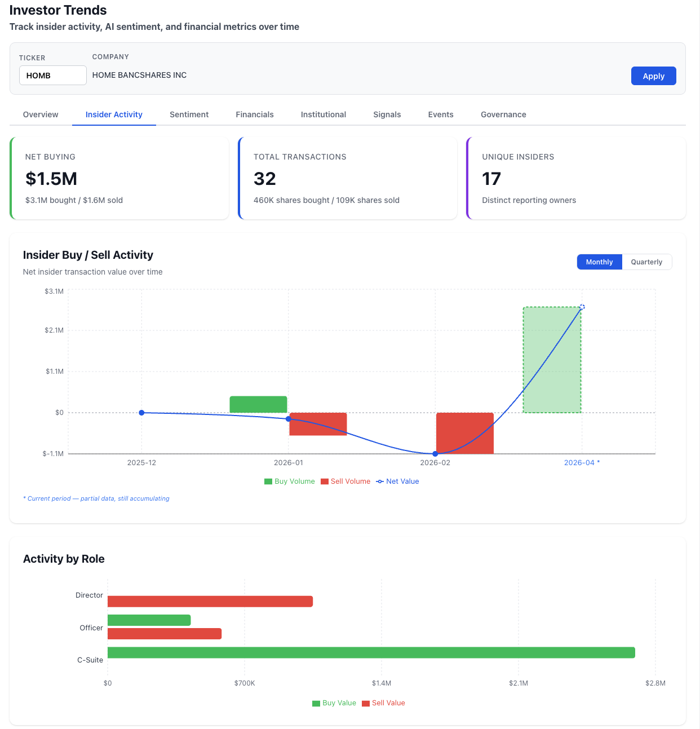Enable the Monthly chart view
Viewport: 700px width, 729px height.
(599, 262)
